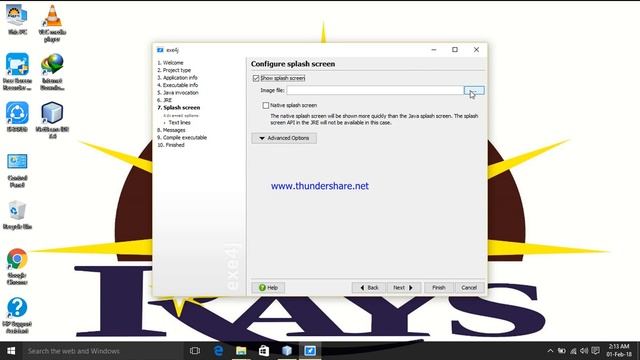The image size is (640, 360).
Task: Cancel the exe4j wizard
Action: pos(469,288)
